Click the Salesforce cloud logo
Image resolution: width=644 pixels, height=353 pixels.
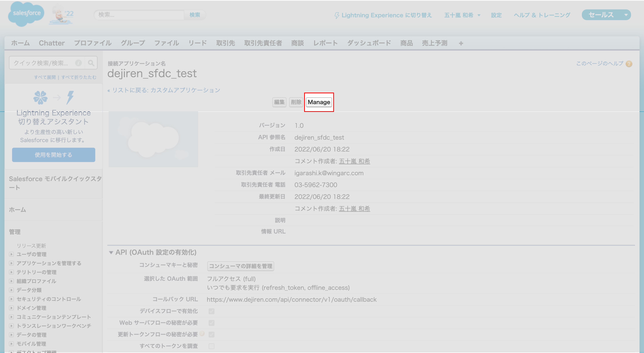click(x=26, y=14)
